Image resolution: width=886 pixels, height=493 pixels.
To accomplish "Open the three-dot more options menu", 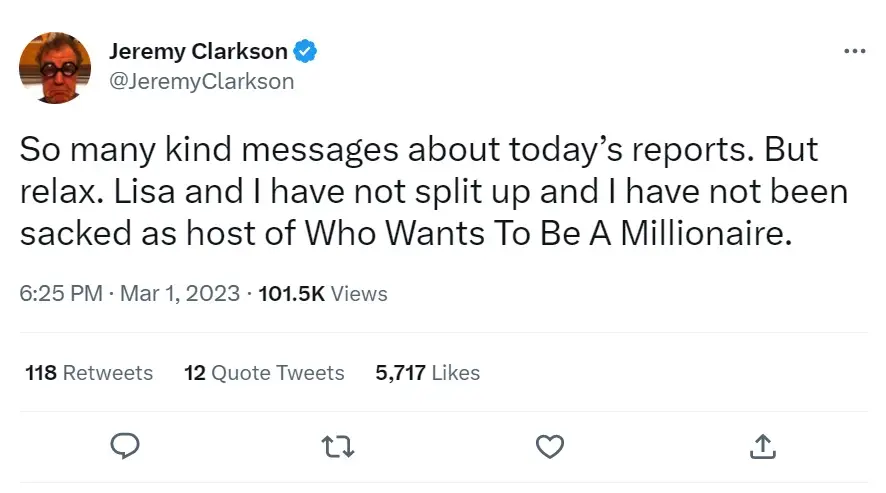I will (x=853, y=52).
